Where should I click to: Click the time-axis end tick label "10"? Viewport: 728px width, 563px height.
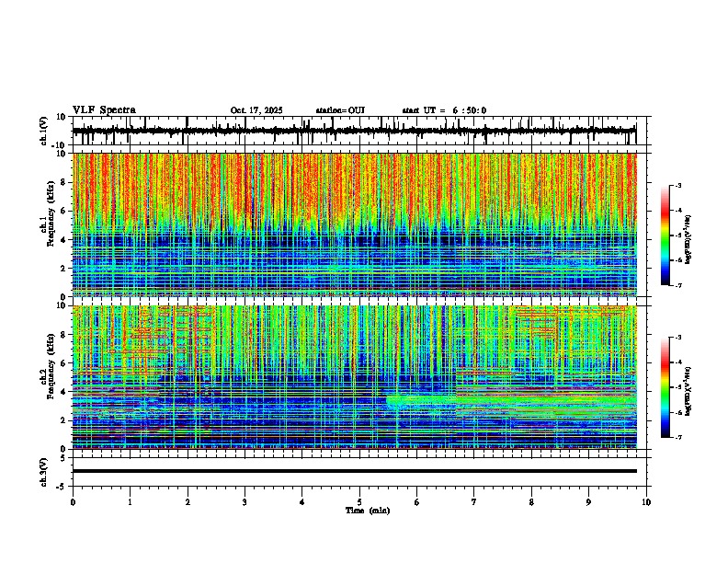646,502
